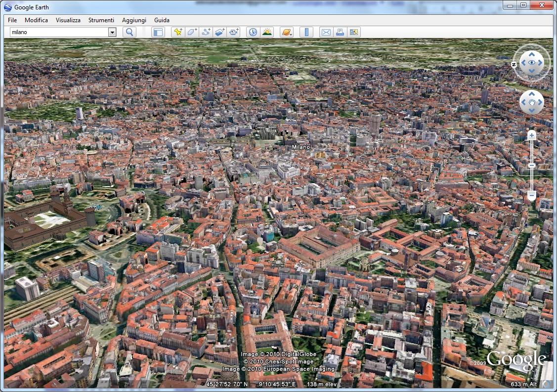
Task: Record a tour with the camera icon
Action: tap(233, 32)
